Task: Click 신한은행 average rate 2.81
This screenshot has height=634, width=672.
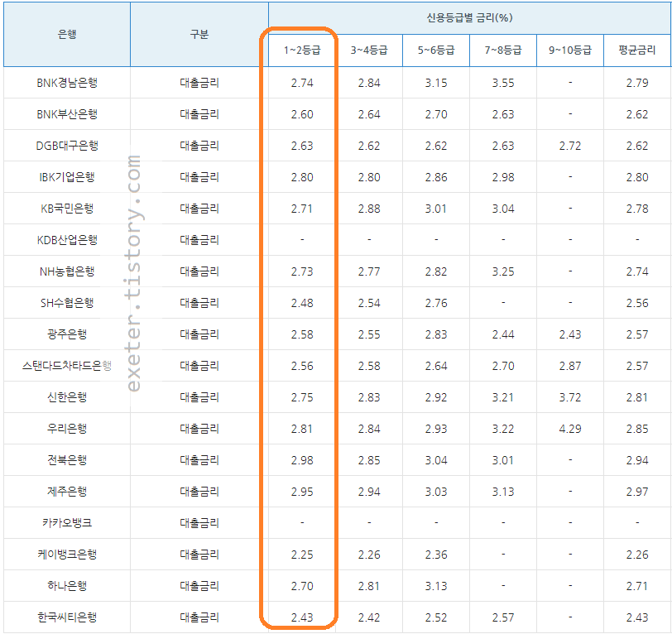Action: coord(637,397)
